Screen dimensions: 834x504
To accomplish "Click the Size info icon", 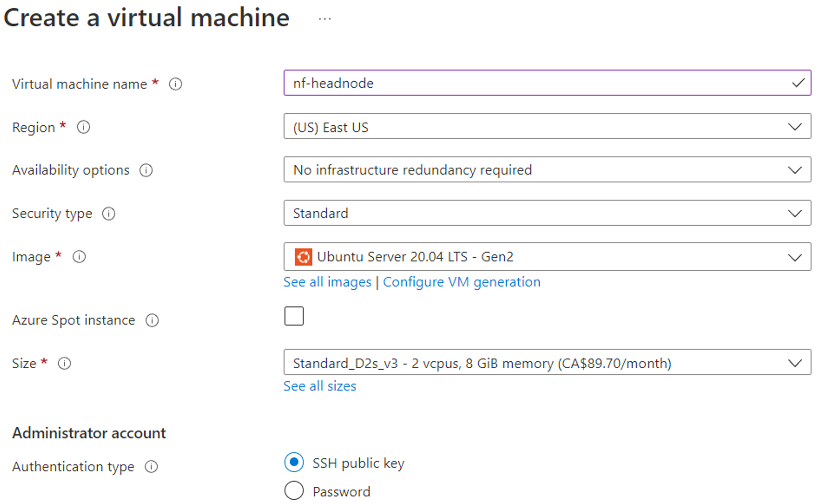I will pos(64,363).
